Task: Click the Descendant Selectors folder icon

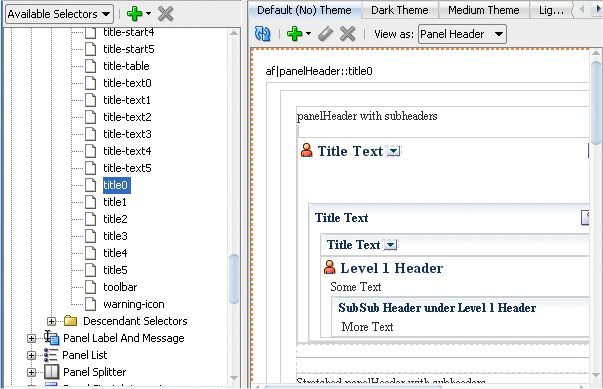Action: point(70,320)
